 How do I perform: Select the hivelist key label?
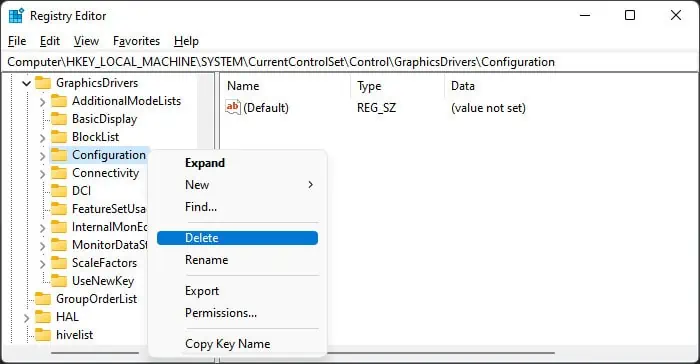click(75, 335)
